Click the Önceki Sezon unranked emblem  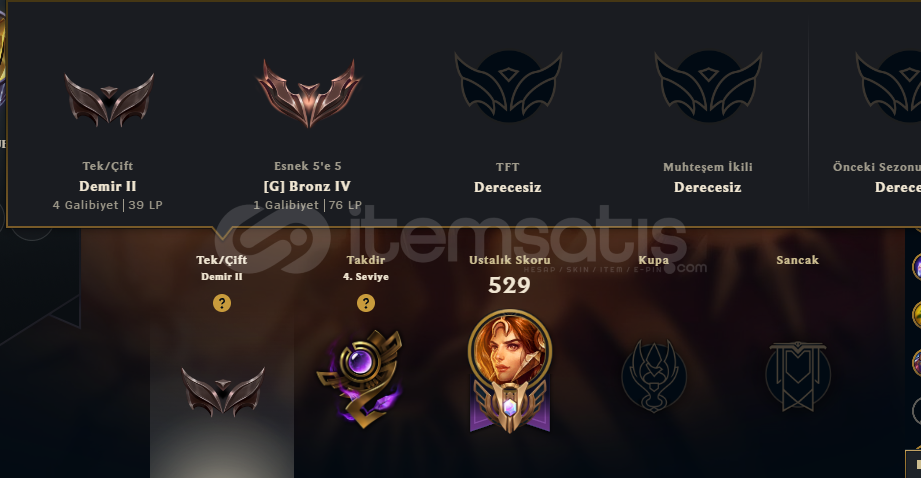pos(888,86)
